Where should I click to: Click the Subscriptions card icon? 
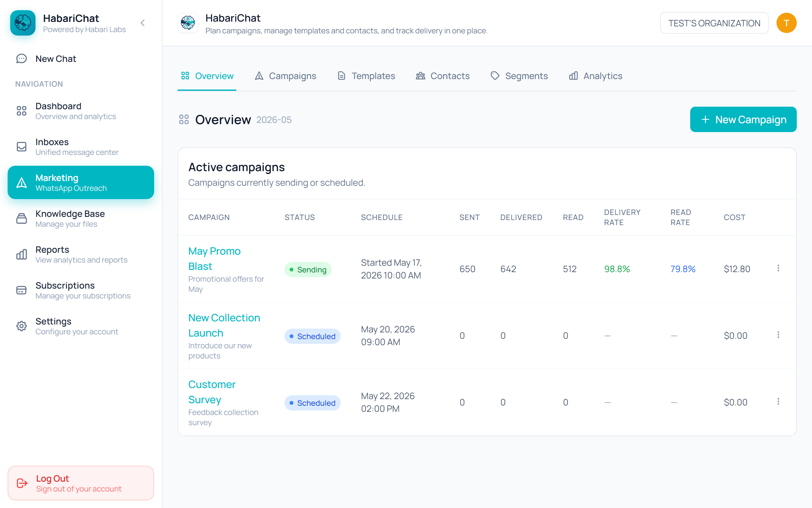[22, 290]
